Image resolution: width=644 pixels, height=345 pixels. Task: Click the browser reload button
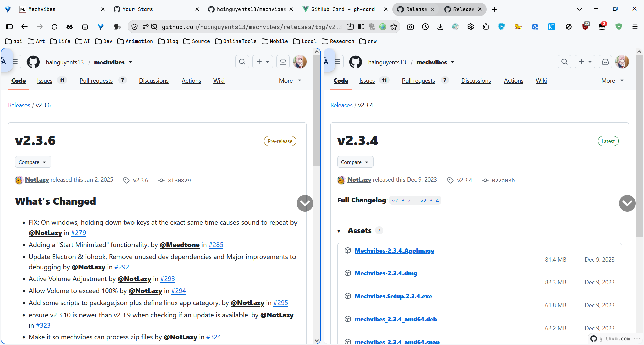coord(54,27)
